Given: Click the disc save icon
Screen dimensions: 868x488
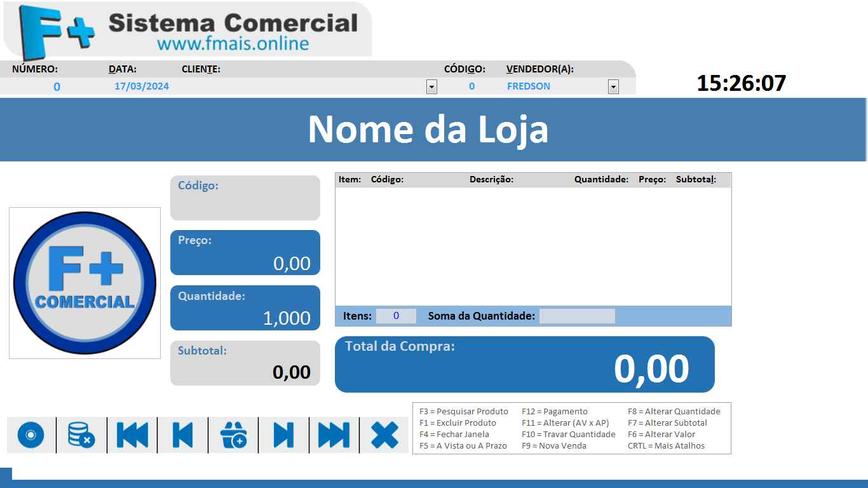Looking at the screenshot, I should (x=31, y=435).
